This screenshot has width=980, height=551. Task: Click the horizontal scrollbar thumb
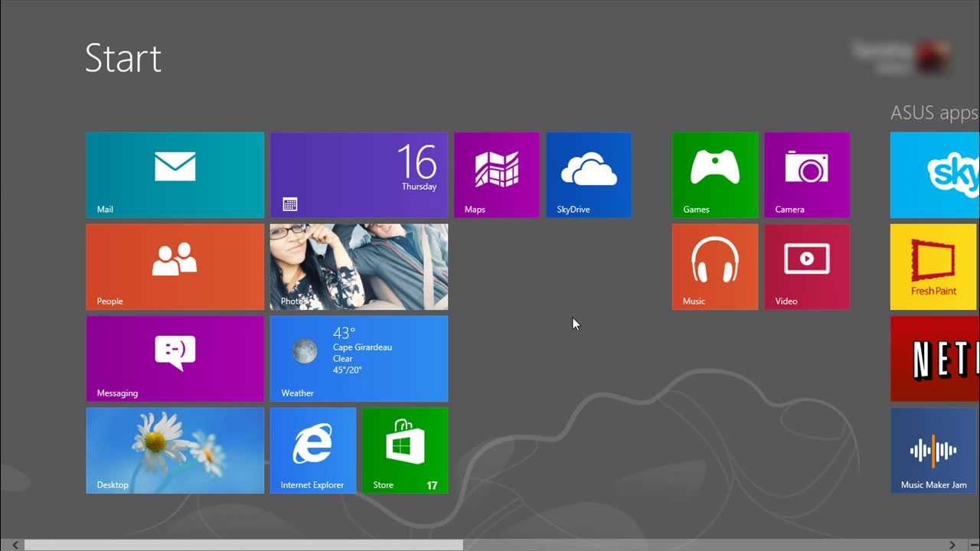click(243, 545)
